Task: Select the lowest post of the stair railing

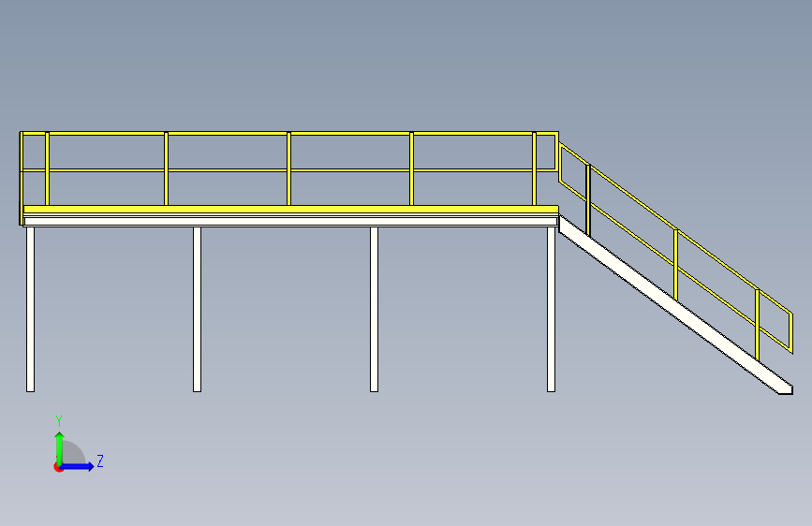Action: pyautogui.click(x=757, y=325)
